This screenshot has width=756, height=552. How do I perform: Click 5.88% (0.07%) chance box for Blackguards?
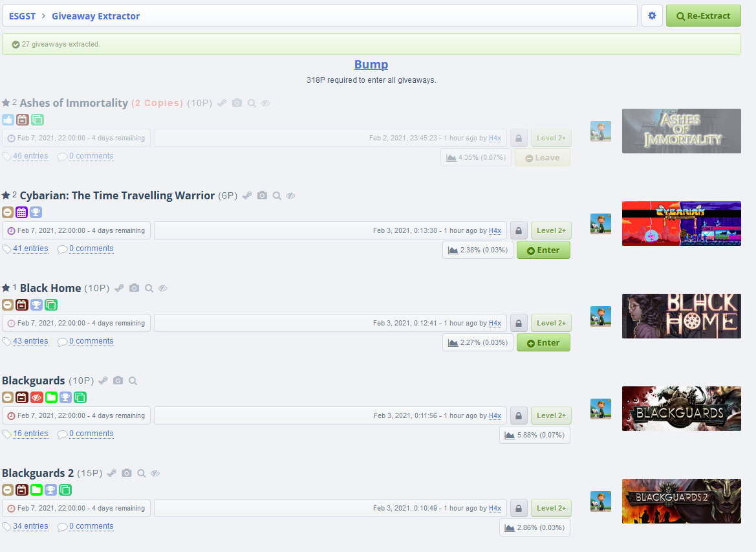[535, 435]
